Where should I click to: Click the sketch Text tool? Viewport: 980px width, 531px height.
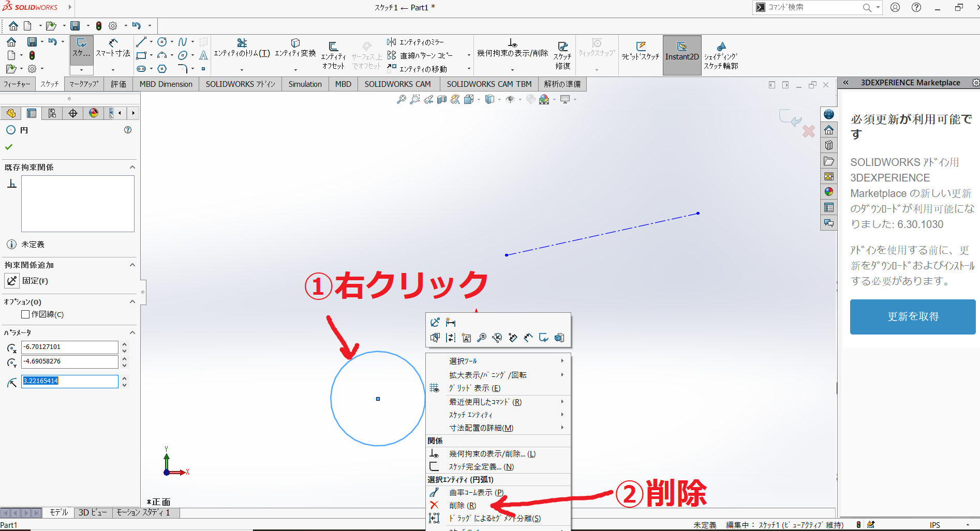203,55
